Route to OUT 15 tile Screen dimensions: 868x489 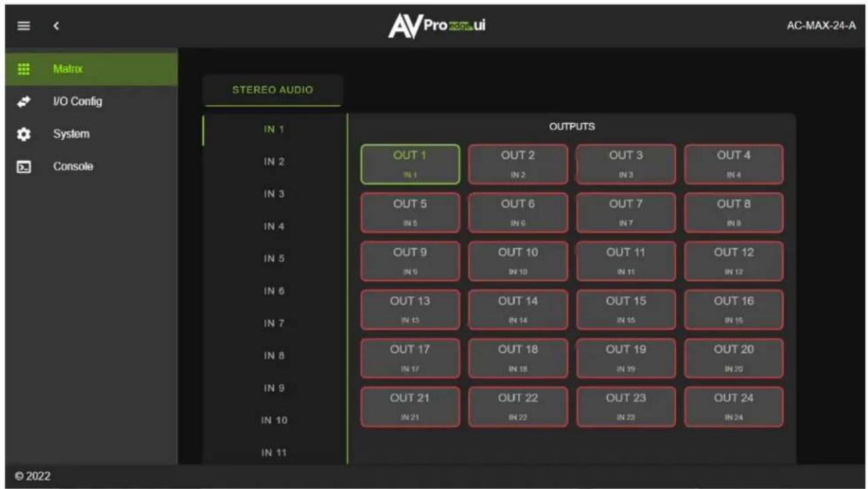tap(626, 310)
